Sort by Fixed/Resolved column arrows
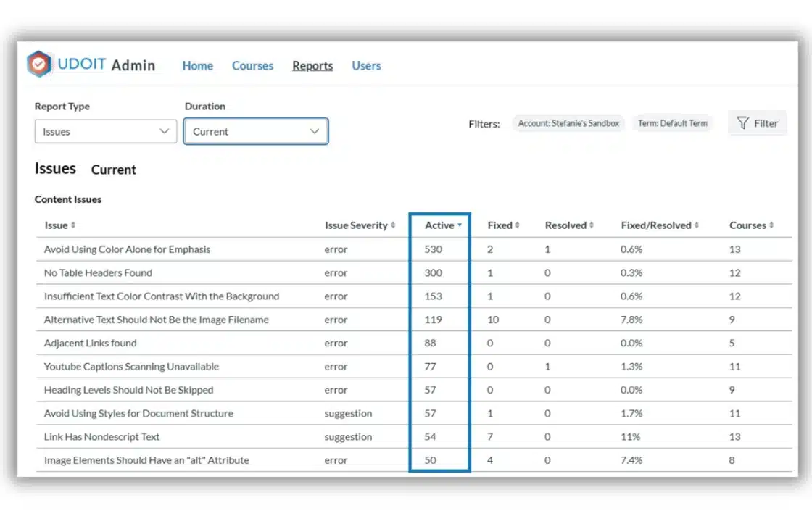Viewport: 812px width, 516px height. (x=696, y=226)
